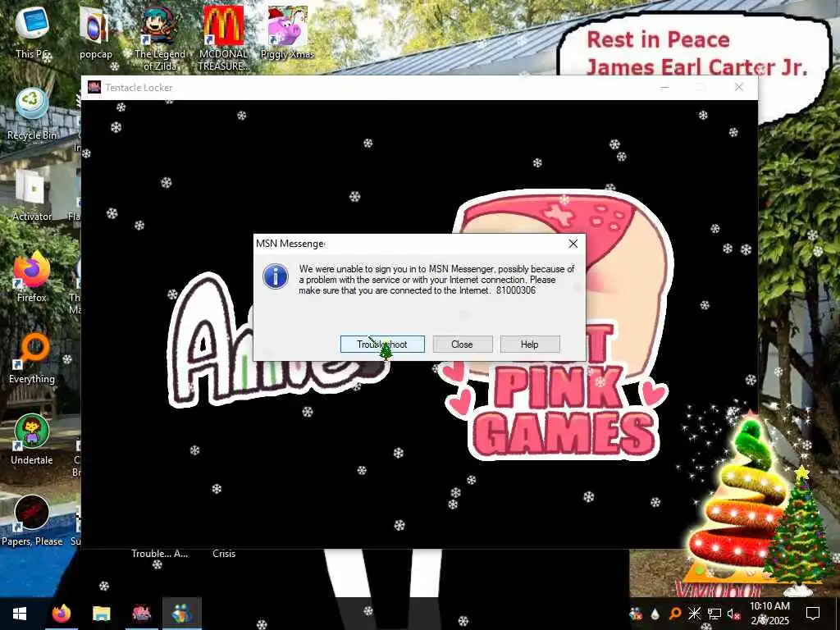This screenshot has height=630, width=840.
Task: Minimize the Tentacle Locker window
Action: click(x=664, y=87)
